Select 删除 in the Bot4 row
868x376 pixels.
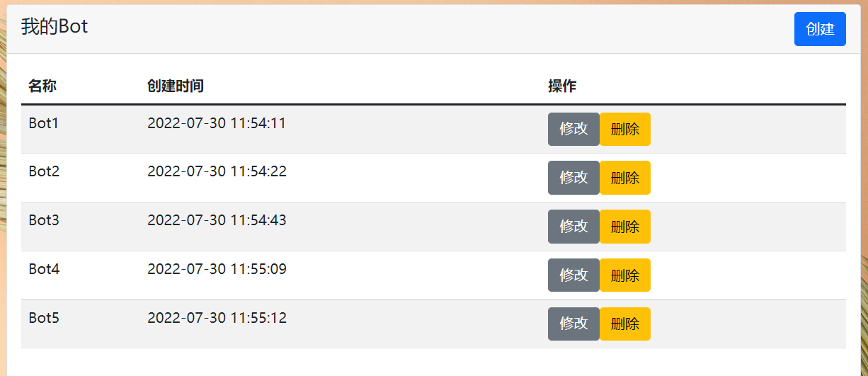(x=625, y=275)
